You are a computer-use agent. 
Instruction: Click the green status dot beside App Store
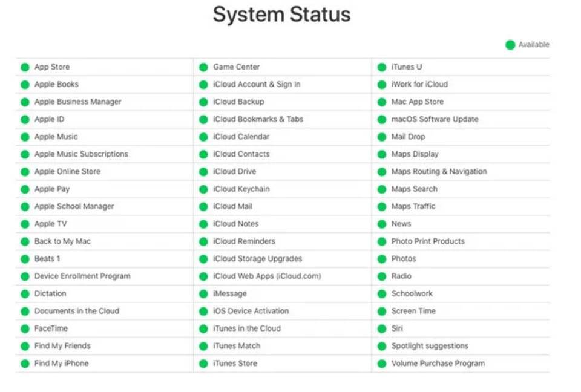[x=25, y=67]
